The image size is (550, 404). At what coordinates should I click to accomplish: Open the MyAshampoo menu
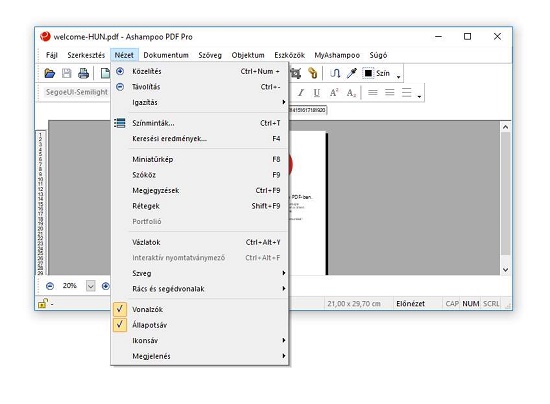pyautogui.click(x=337, y=55)
